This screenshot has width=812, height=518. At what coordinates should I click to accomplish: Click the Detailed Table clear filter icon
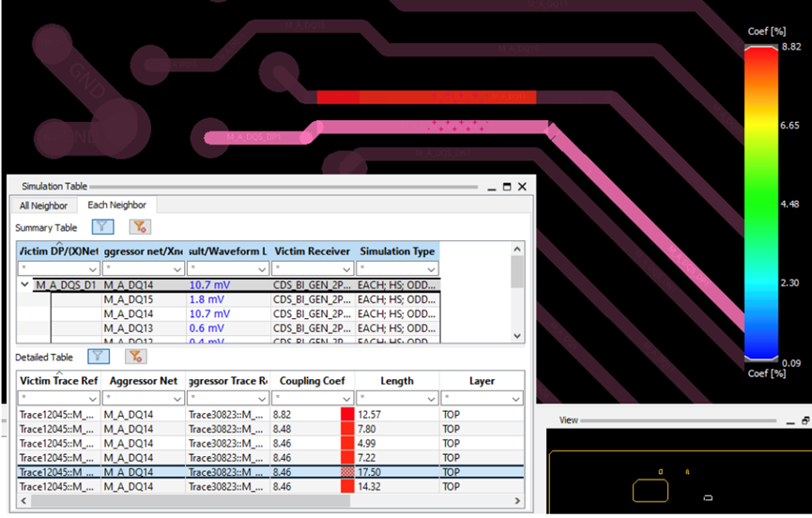click(x=135, y=356)
